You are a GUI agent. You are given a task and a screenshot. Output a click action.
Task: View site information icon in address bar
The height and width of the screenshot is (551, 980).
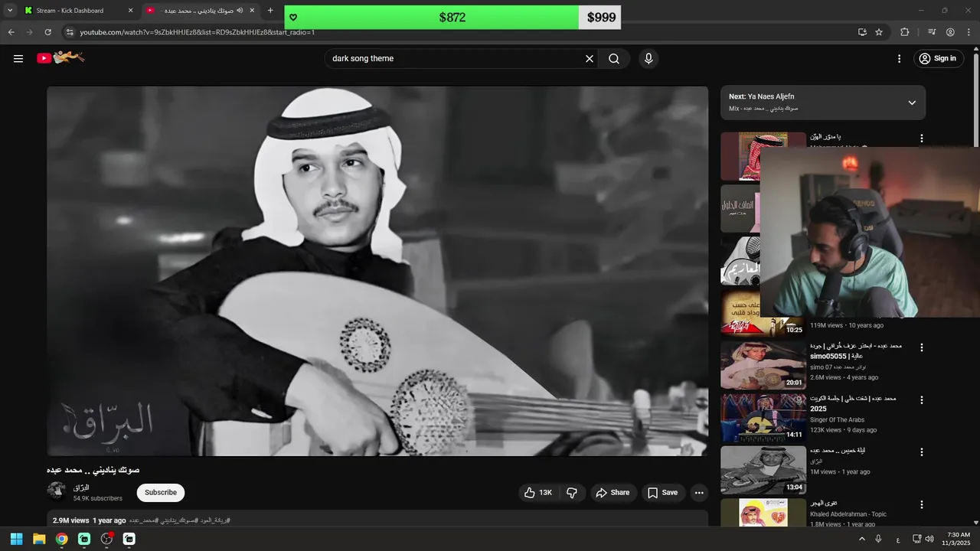tap(70, 32)
